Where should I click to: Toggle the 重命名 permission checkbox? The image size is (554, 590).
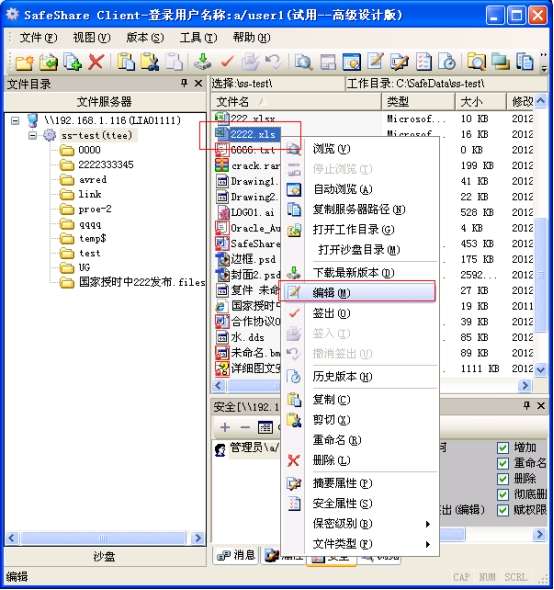click(502, 463)
